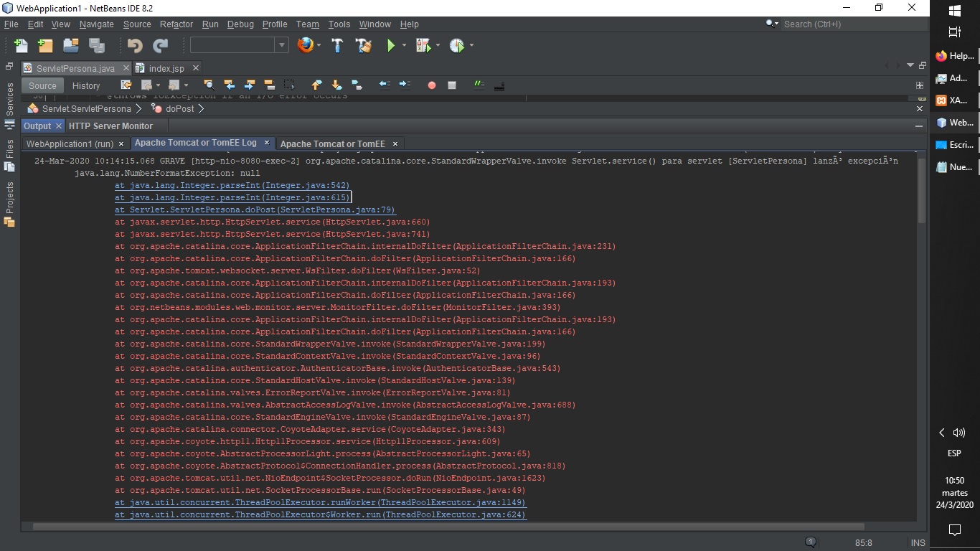Open ThreadPoolExecutor$Worker.run stack trace link
This screenshot has height=551, width=980.
pyautogui.click(x=320, y=514)
